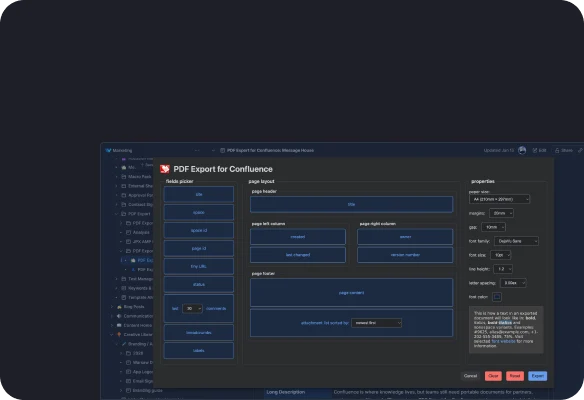Open the font size dropdown
584x400 pixels.
pyautogui.click(x=501, y=255)
